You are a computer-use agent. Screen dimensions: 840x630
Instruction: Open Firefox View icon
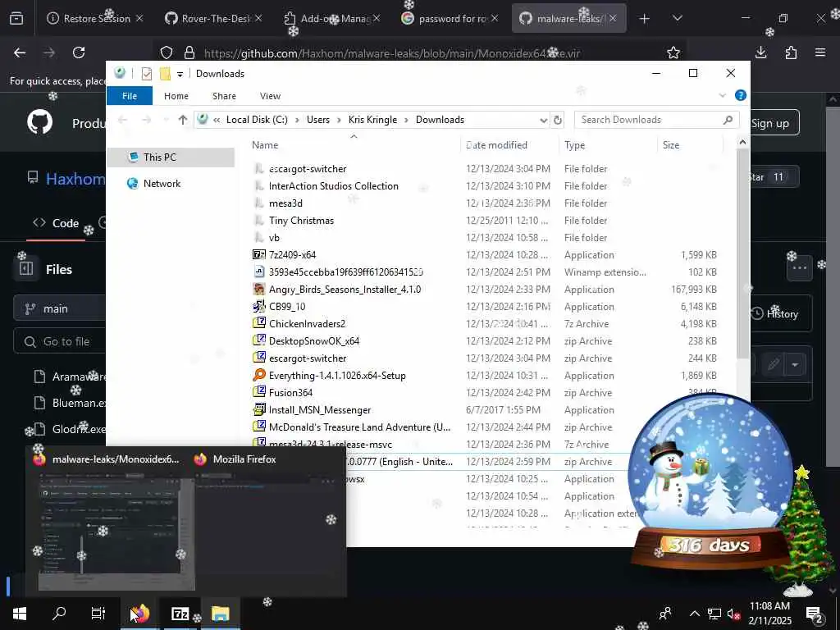pos(16,18)
